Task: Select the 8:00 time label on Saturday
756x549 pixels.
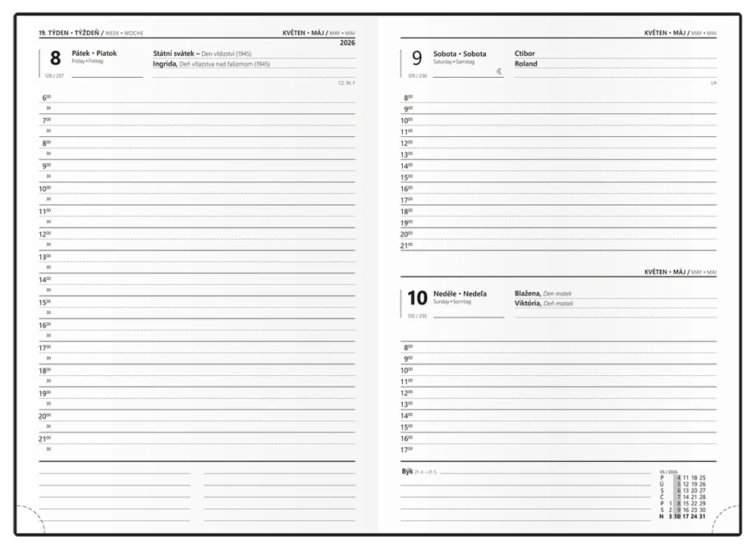Action: click(408, 98)
